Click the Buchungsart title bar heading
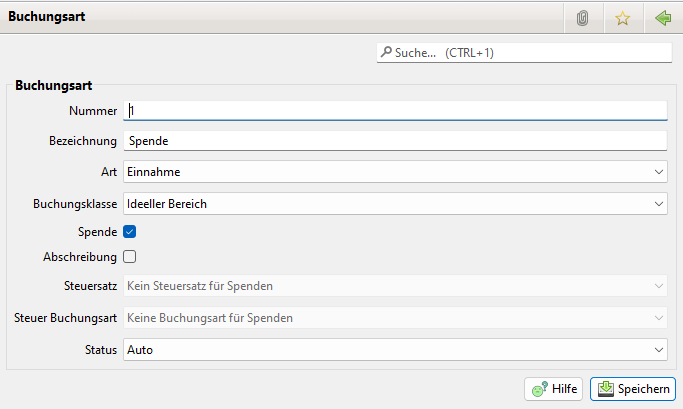683x409 pixels. (x=48, y=17)
